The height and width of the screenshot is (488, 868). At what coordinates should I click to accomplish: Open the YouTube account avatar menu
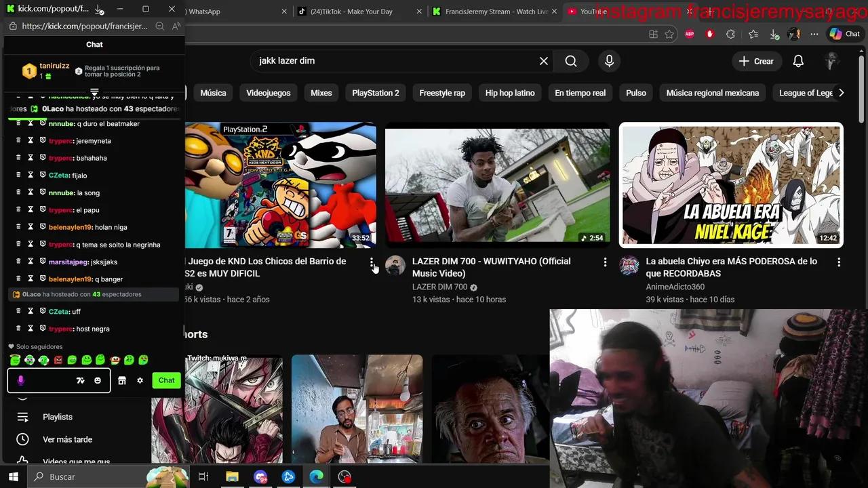832,61
